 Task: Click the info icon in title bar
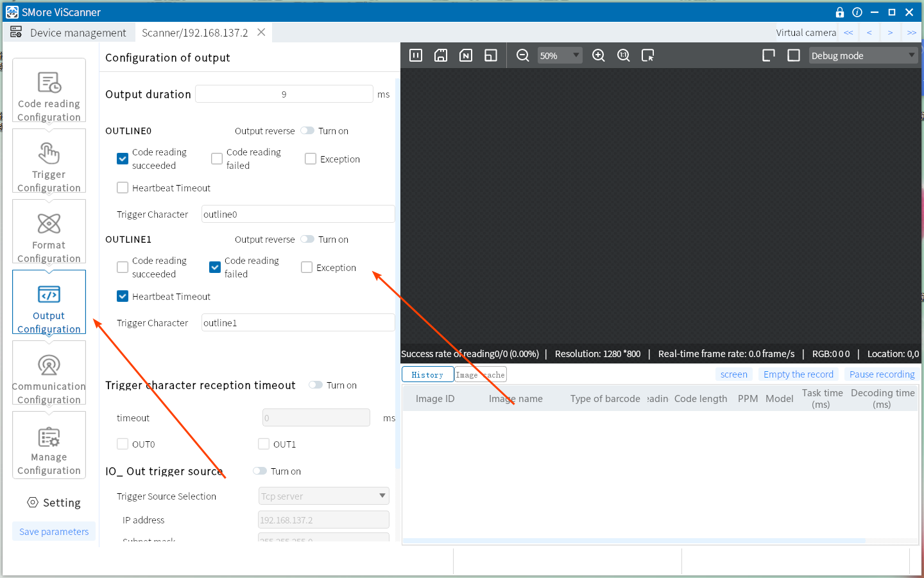click(857, 12)
